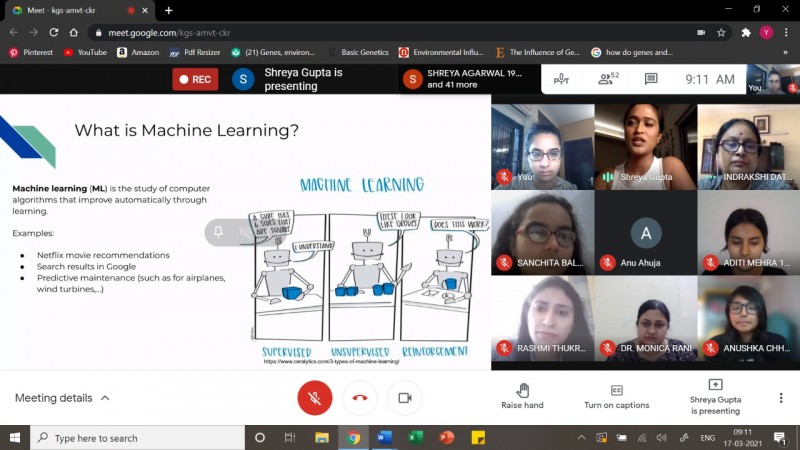Click the taskbar search box
This screenshot has width=800, height=450.
[138, 438]
